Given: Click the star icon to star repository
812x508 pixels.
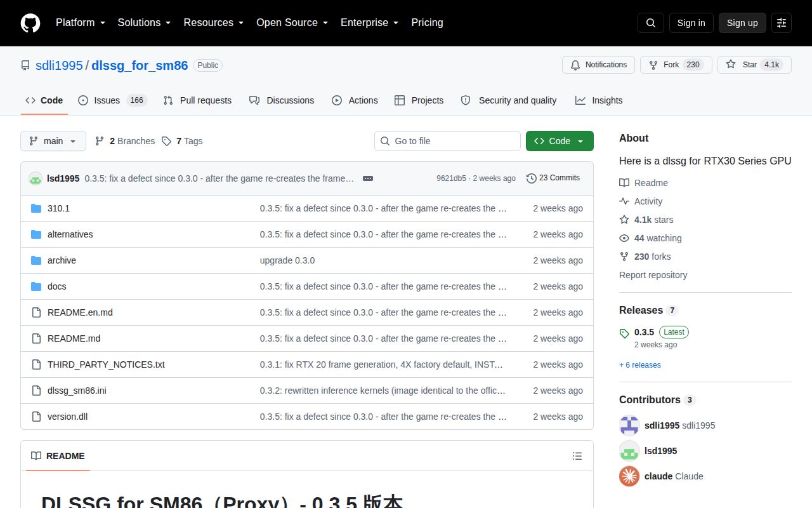Looking at the screenshot, I should coord(731,65).
